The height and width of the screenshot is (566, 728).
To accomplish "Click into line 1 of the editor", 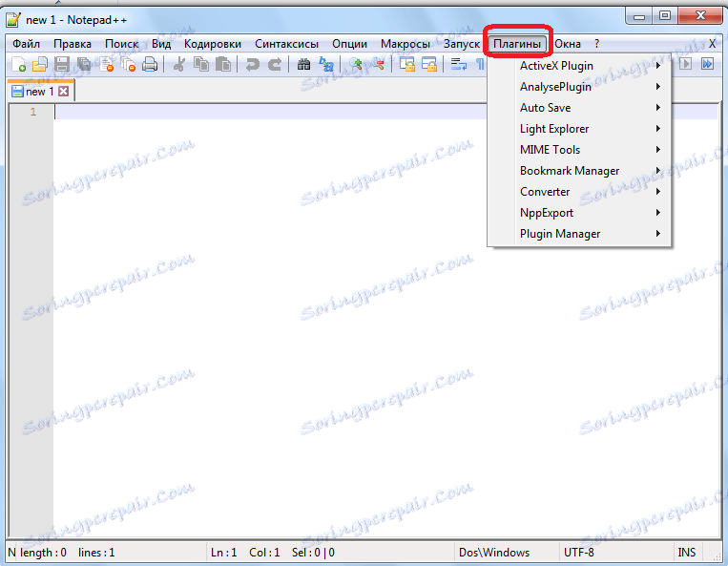I will (x=385, y=112).
